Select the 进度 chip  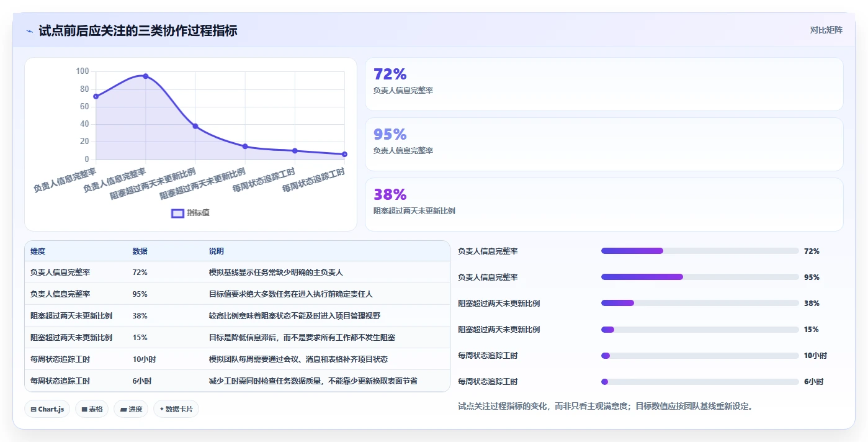(x=131, y=409)
